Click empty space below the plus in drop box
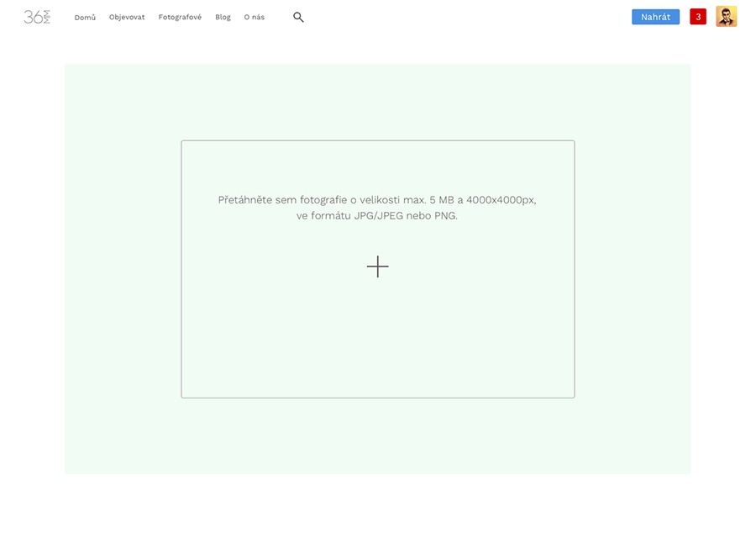This screenshot has width=756, height=538. click(378, 345)
